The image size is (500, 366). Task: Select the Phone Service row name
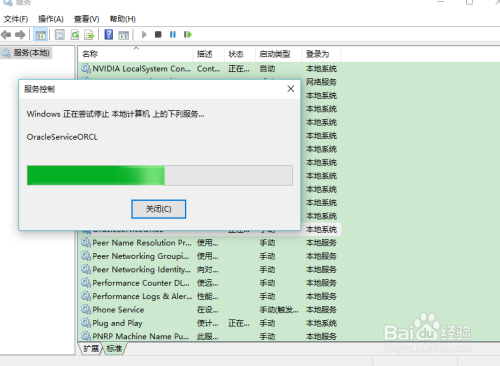click(118, 310)
